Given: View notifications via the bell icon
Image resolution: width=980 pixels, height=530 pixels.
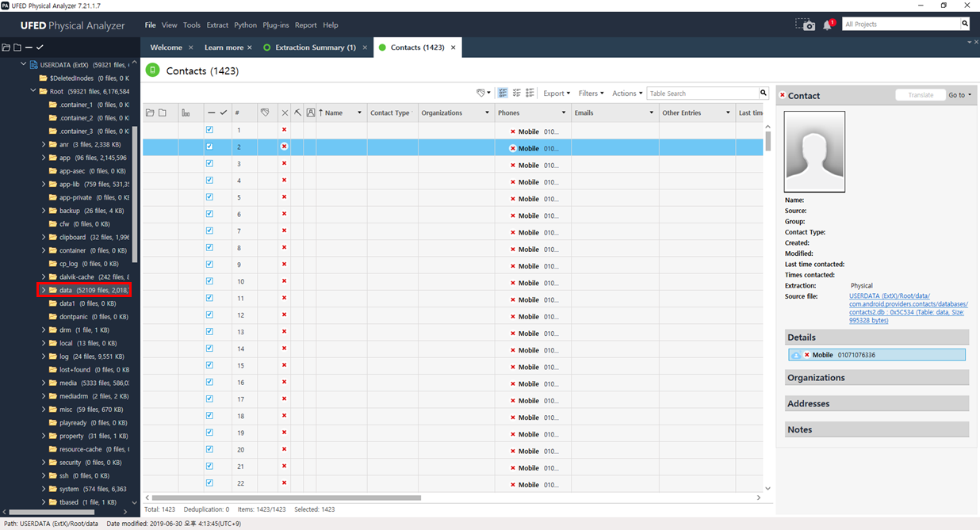Looking at the screenshot, I should [828, 25].
